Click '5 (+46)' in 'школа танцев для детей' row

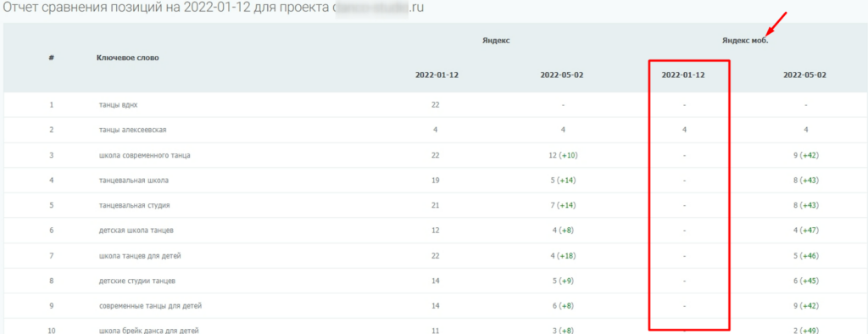[806, 256]
